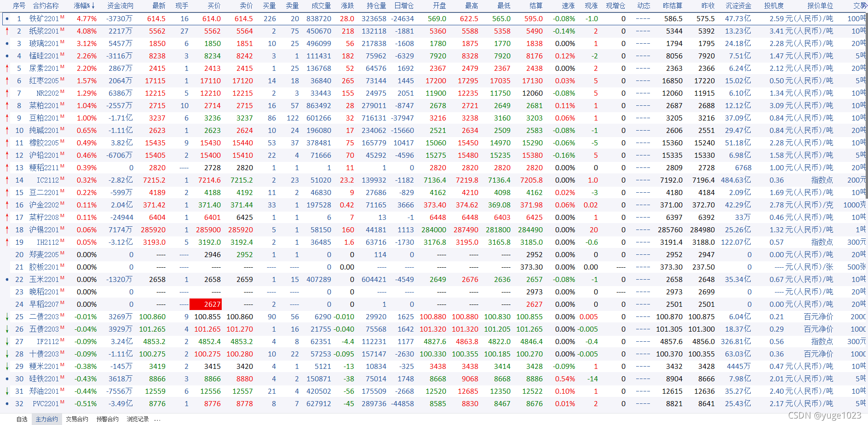Click the latest price 285920 for 沪锡2201
Viewport: 868px width, 425px height.
153,230
